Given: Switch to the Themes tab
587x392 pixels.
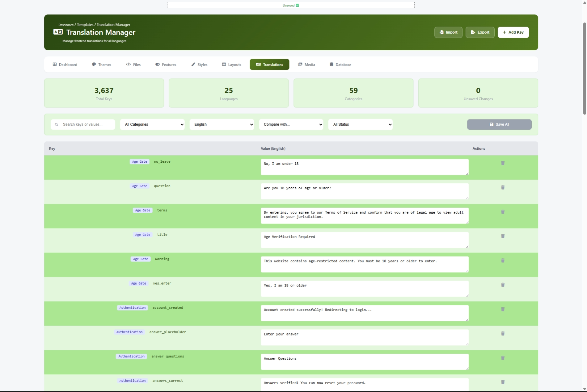Looking at the screenshot, I should 102,65.
